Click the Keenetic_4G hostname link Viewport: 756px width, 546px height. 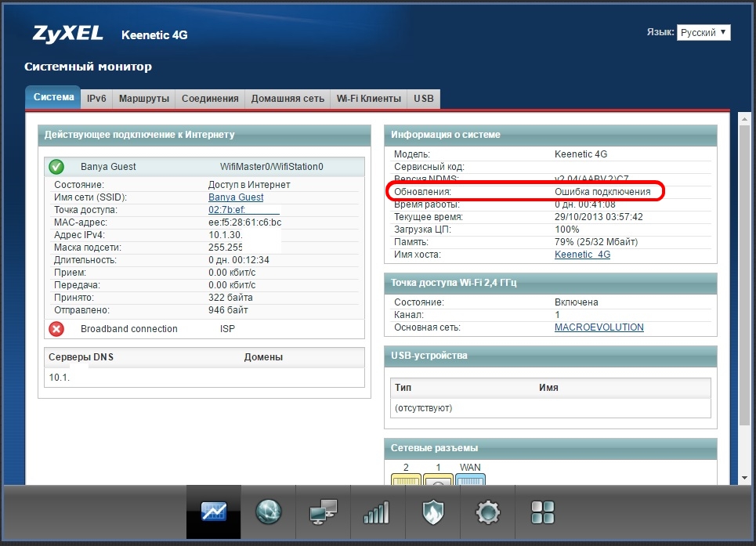click(x=582, y=255)
